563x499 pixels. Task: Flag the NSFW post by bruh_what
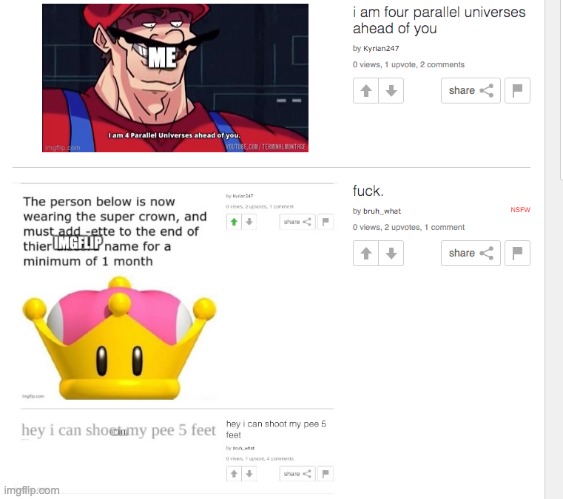[517, 253]
